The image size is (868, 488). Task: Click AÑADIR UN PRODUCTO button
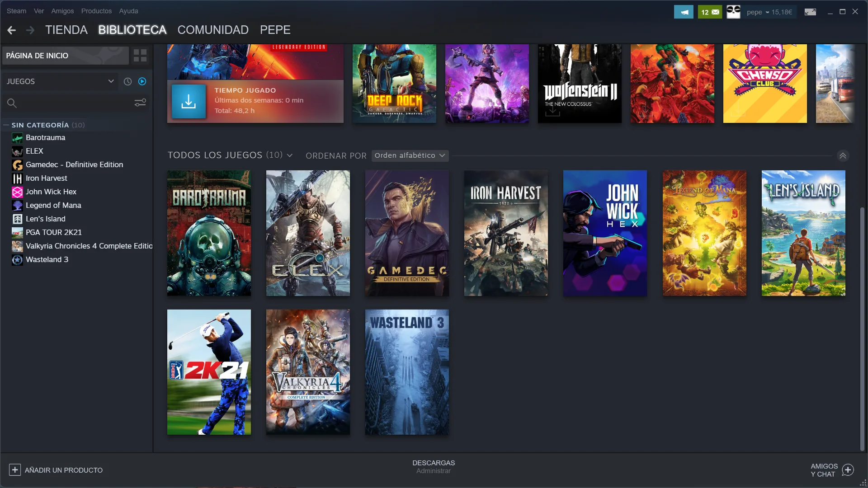56,470
